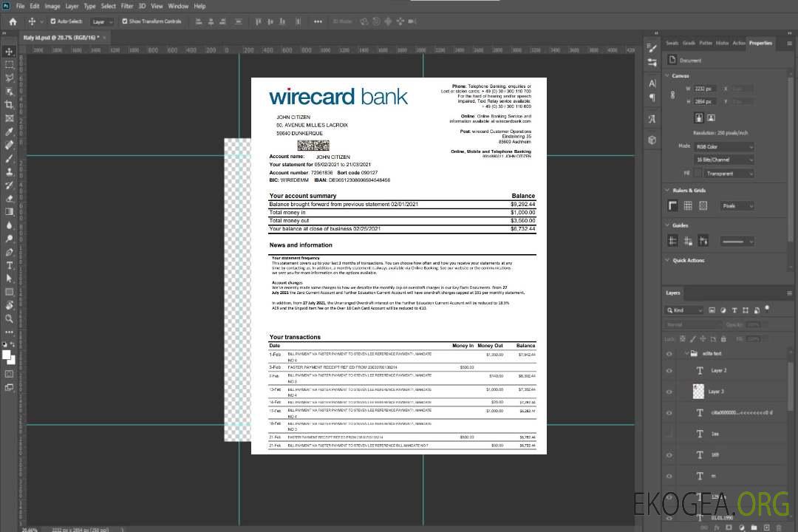The width and height of the screenshot is (798, 532).
Task: Click the foreground color swatch
Action: tap(6, 355)
